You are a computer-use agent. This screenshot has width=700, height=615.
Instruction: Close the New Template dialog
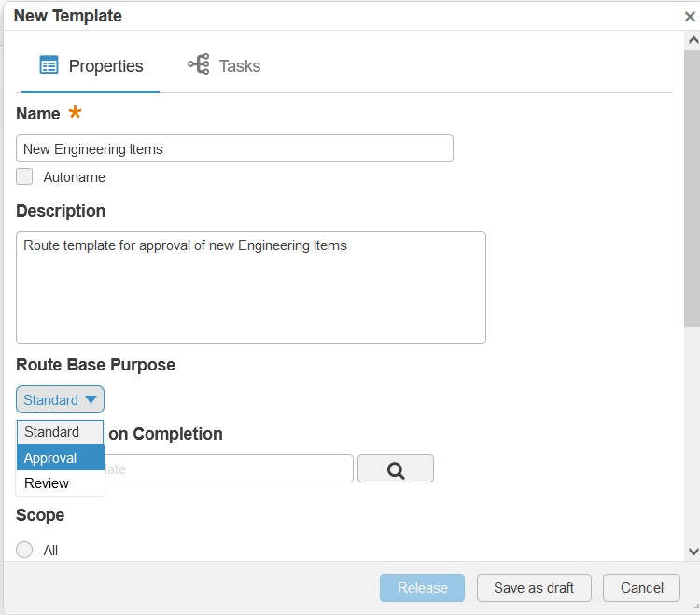[x=690, y=17]
